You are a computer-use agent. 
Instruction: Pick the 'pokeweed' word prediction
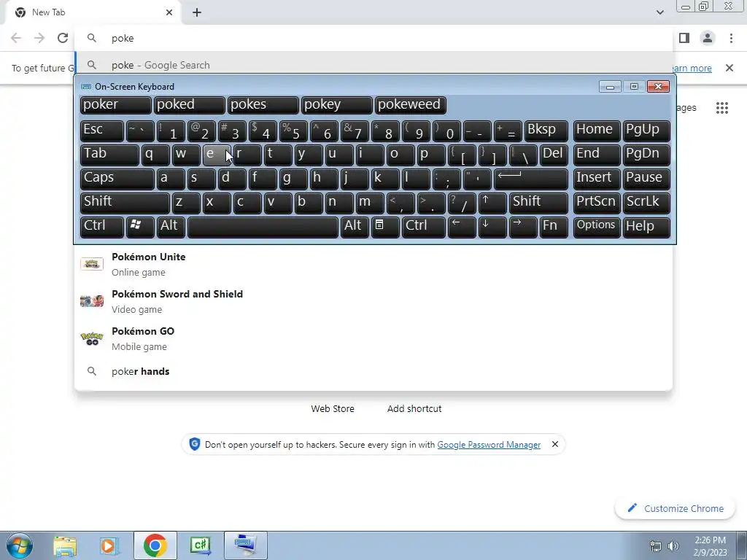(x=410, y=105)
